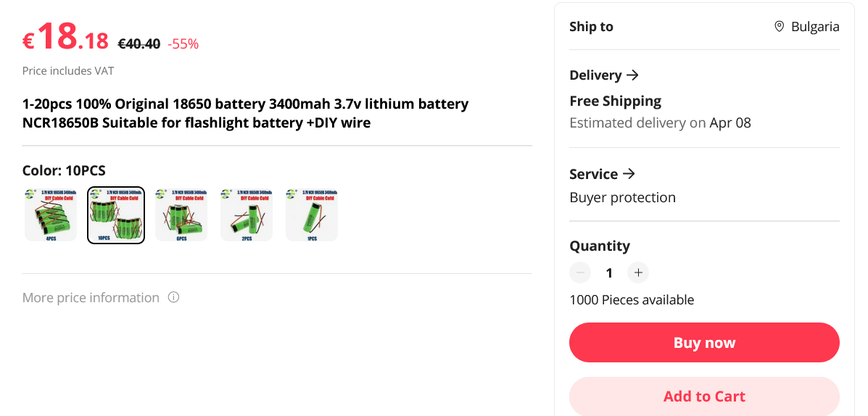Click the Buyer protection text

[x=622, y=197]
